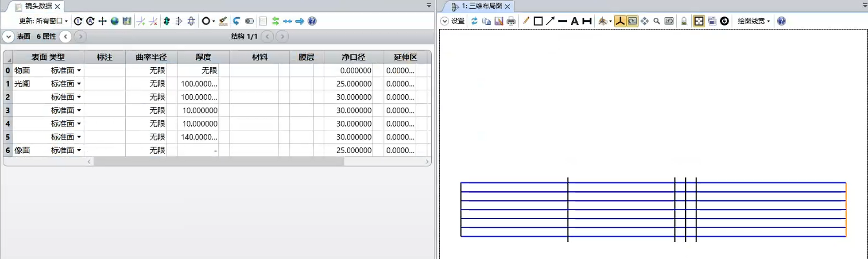The height and width of the screenshot is (259, 868).
Task: Click the 材料 column header
Action: (260, 57)
